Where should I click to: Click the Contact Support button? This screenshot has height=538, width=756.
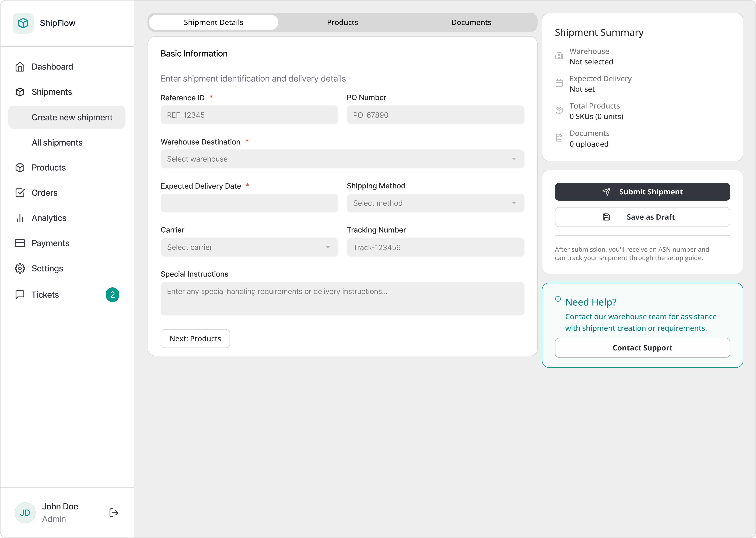pyautogui.click(x=642, y=348)
